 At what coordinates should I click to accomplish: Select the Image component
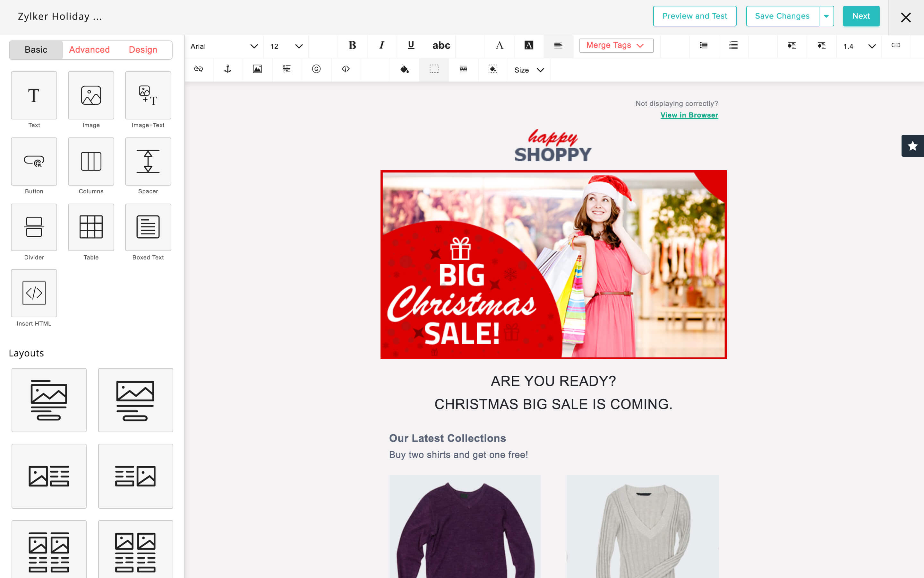tap(91, 96)
